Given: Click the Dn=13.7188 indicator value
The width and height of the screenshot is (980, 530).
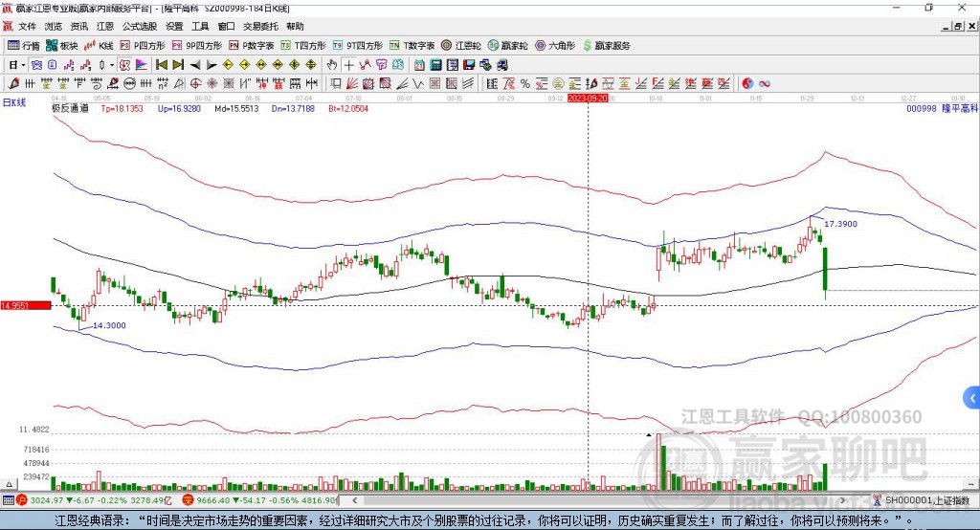Looking at the screenshot, I should click(293, 108).
